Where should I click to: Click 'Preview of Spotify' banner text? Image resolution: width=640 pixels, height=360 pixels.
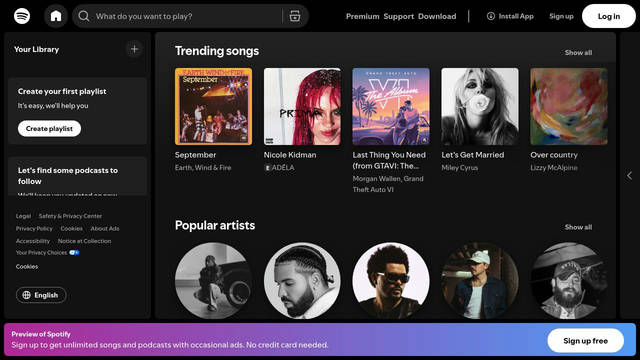pyautogui.click(x=41, y=334)
